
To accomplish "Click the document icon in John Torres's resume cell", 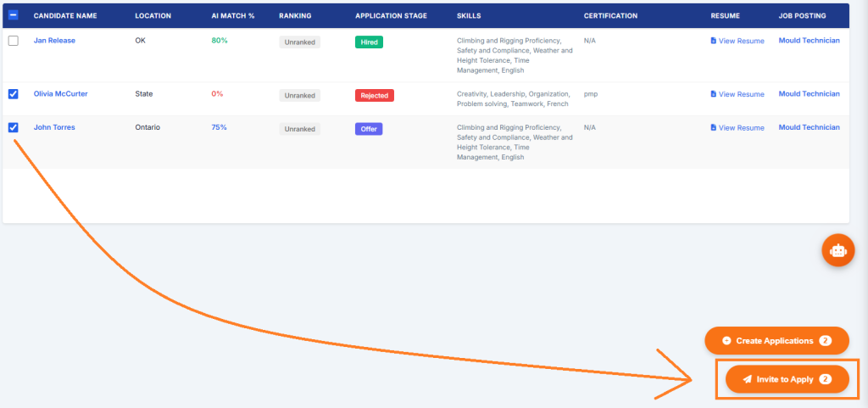I will [714, 127].
